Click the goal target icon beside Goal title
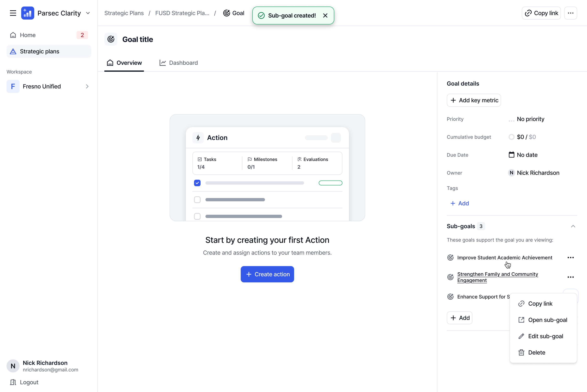The height and width of the screenshot is (392, 587). click(x=111, y=39)
